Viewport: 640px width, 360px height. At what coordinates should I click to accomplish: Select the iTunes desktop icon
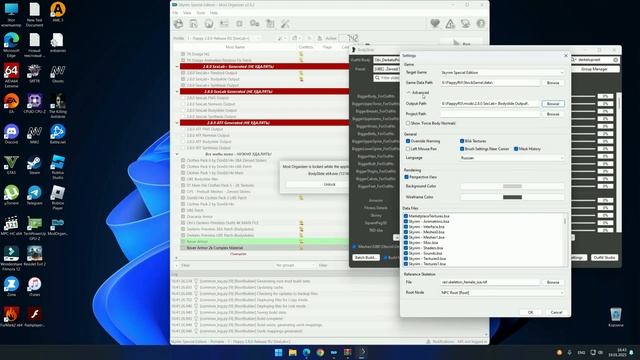click(34, 287)
